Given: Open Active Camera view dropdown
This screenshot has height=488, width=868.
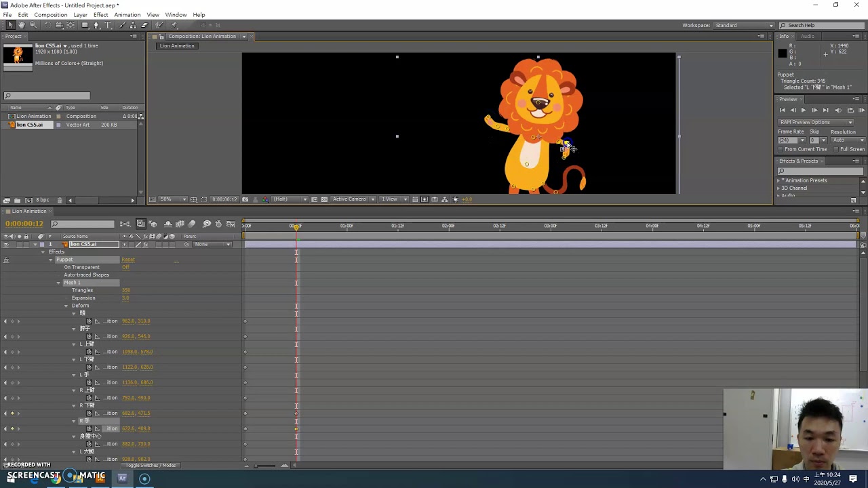Looking at the screenshot, I should coord(353,199).
